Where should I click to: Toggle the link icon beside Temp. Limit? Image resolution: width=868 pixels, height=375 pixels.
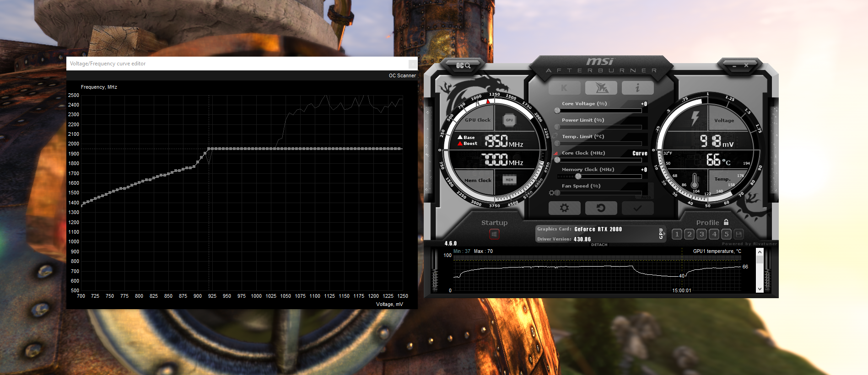pos(555,136)
